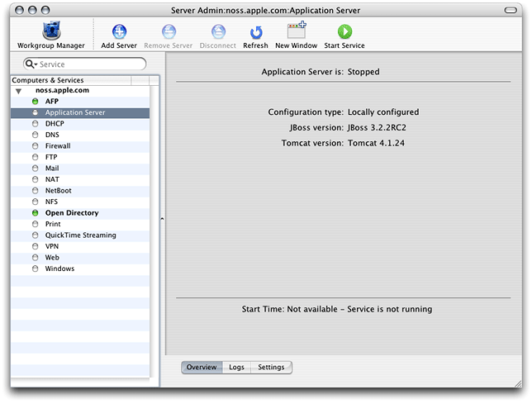Click the gray status dot beside VPN
This screenshot has height=404, width=532.
tap(35, 246)
